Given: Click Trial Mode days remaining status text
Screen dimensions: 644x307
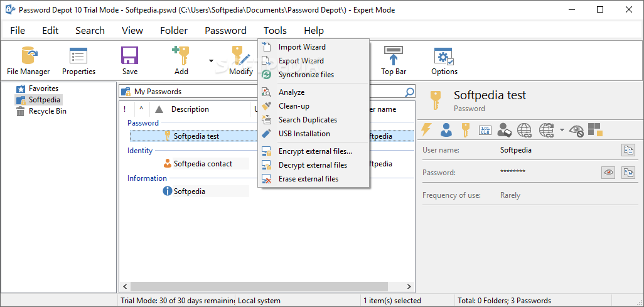Looking at the screenshot, I should pyautogui.click(x=178, y=301).
